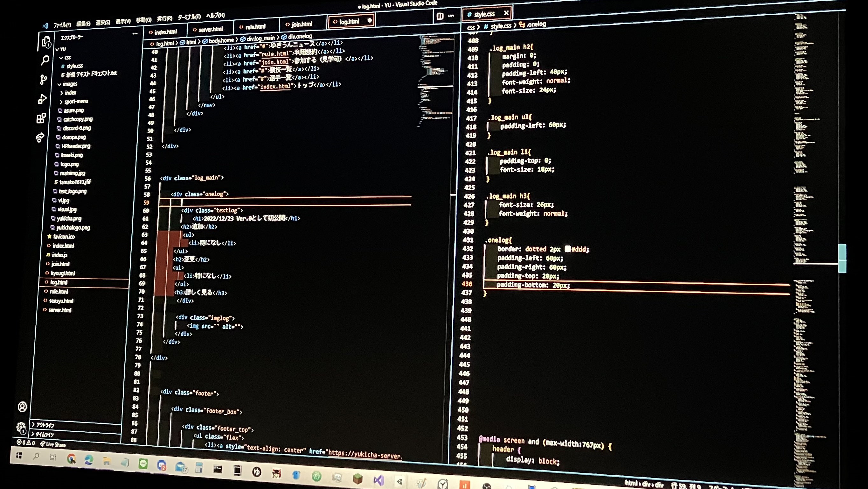
Task: Open the Extensions view icon
Action: click(x=41, y=118)
